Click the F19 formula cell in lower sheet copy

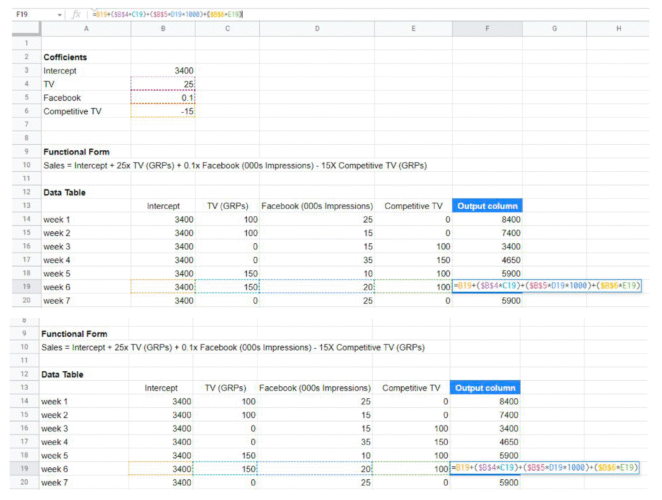point(545,468)
